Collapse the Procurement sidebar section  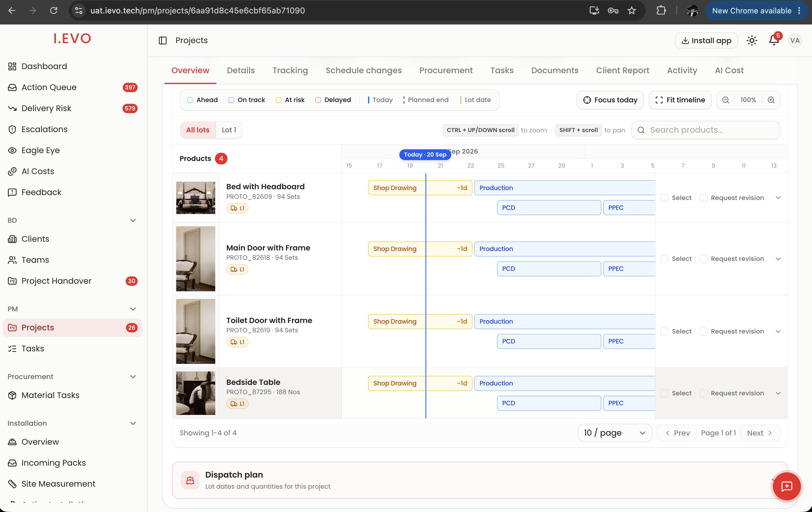coord(133,377)
